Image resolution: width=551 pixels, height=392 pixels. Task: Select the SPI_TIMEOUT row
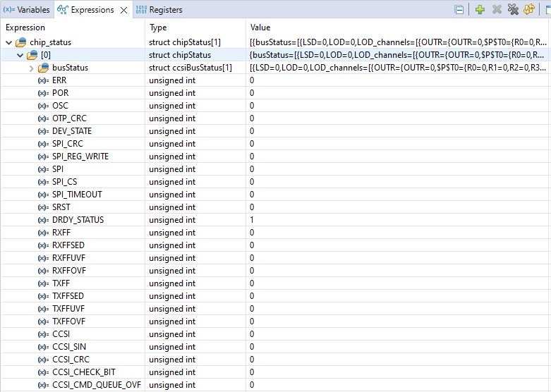[x=77, y=195]
